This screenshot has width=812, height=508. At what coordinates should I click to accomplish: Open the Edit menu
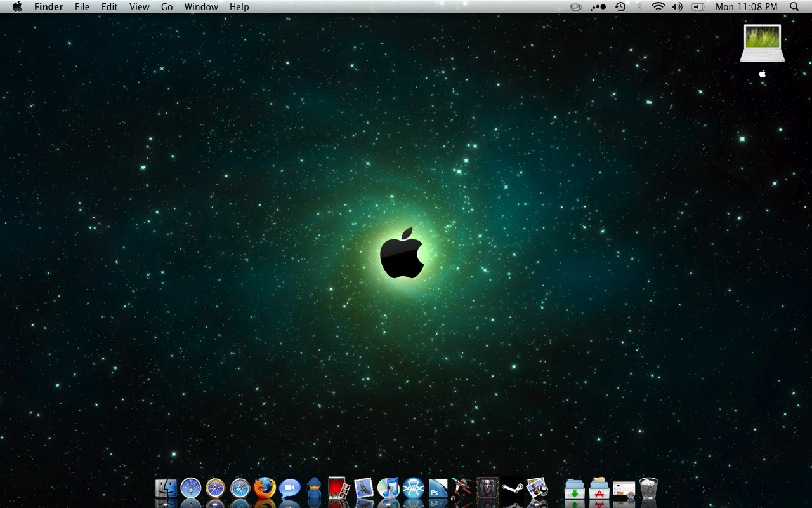(110, 7)
